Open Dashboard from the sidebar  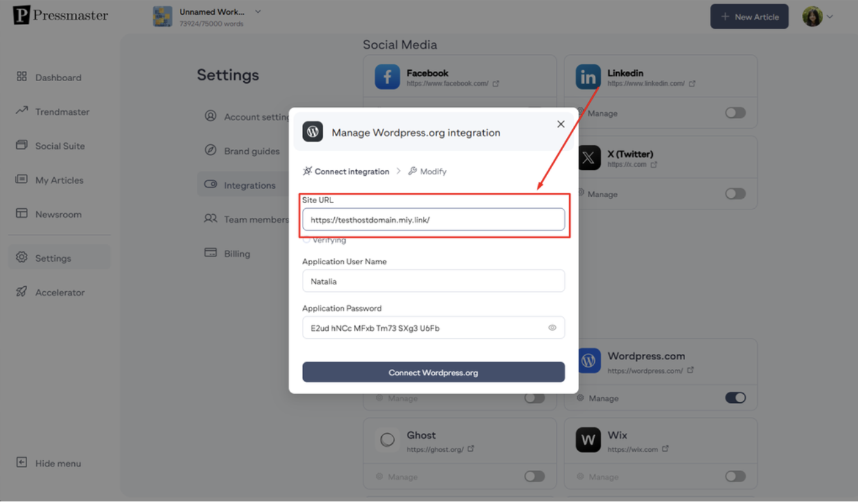point(58,77)
